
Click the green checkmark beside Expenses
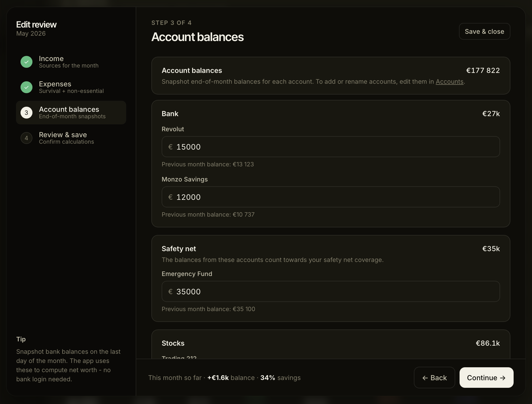tap(26, 87)
